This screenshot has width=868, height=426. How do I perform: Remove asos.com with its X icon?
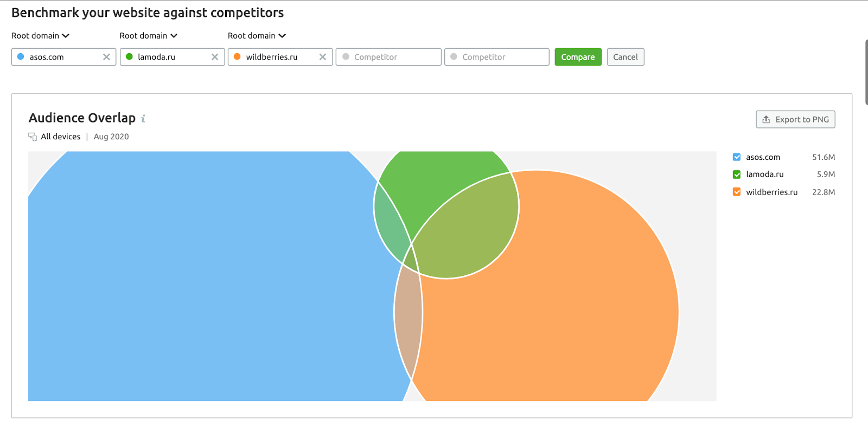pyautogui.click(x=106, y=57)
